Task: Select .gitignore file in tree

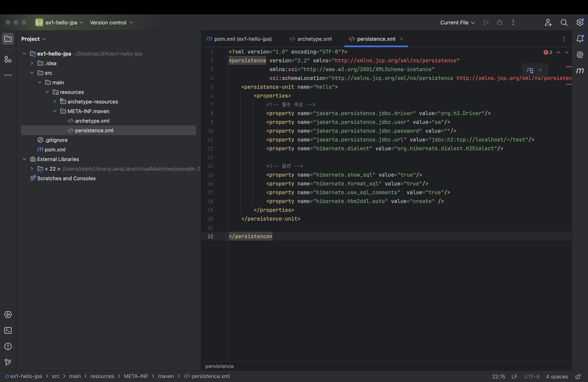Action: [53, 140]
